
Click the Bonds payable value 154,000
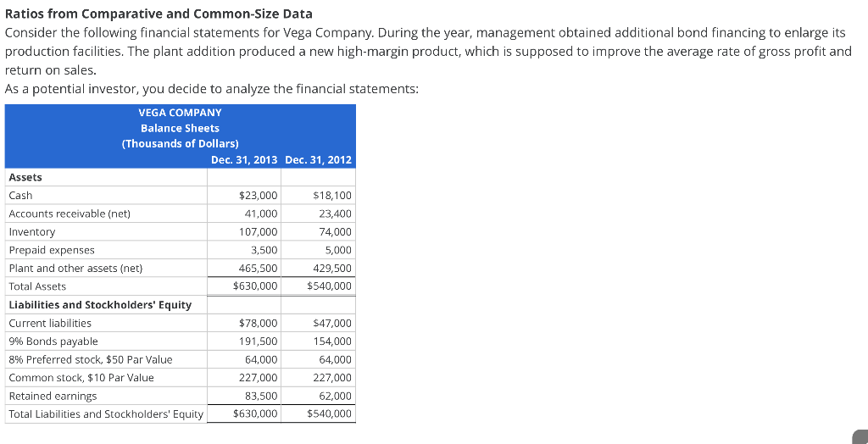pos(332,341)
